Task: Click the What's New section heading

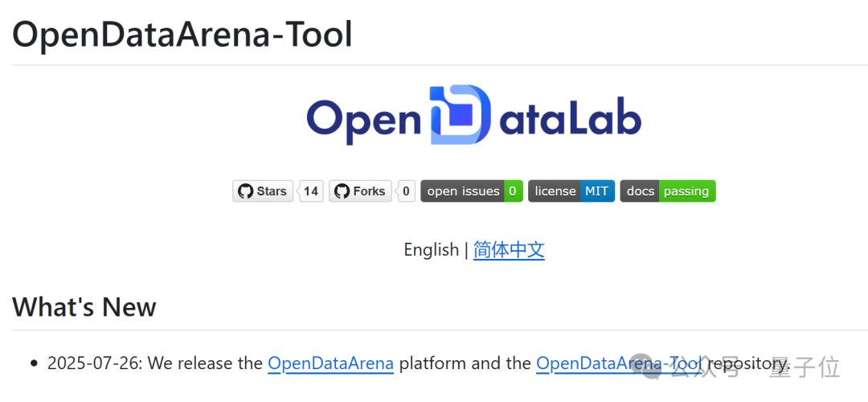Action: [x=84, y=306]
